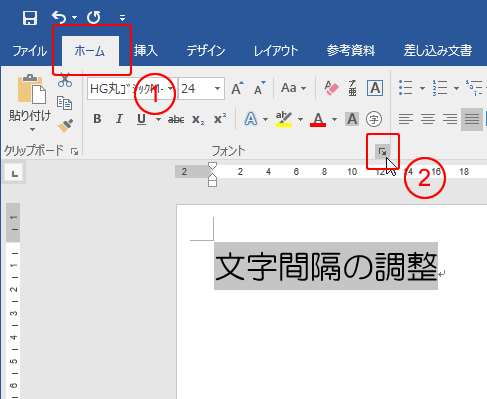This screenshot has width=487, height=399.
Task: Click the Redo/Repeat icon
Action: (94, 17)
